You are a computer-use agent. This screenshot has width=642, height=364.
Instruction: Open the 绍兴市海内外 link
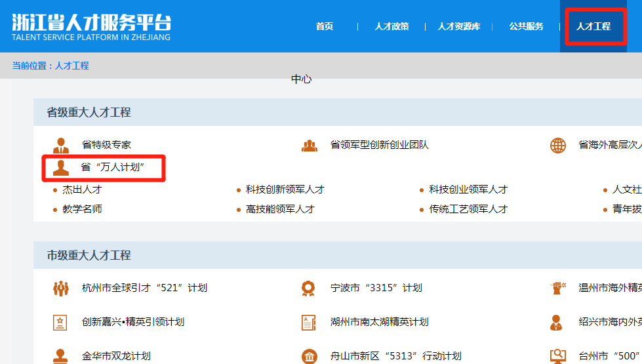coord(610,322)
